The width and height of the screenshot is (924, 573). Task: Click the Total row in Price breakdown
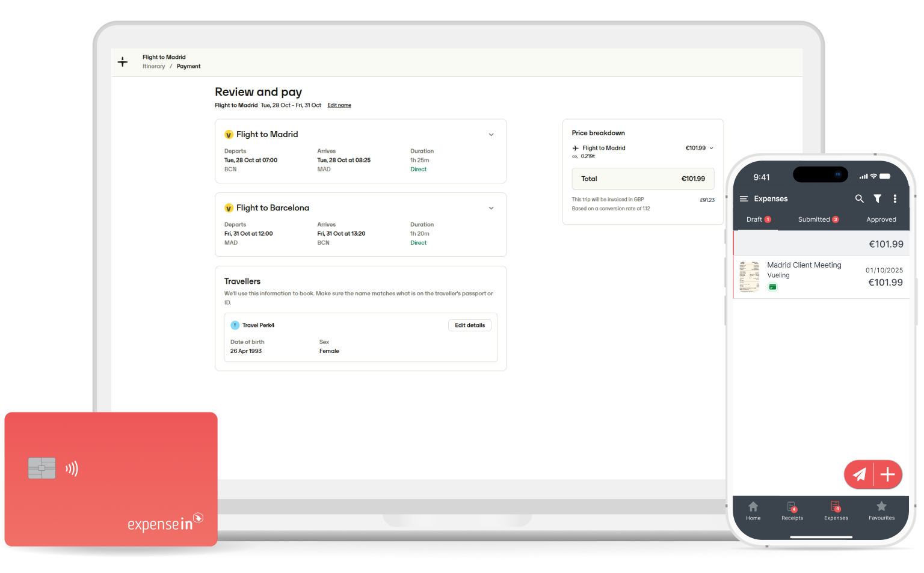click(x=643, y=179)
